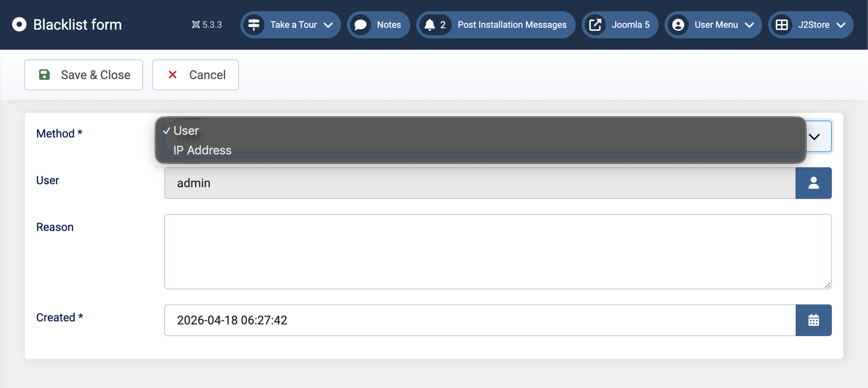Click the Joomla version 5.3.3 indicator

tap(207, 25)
